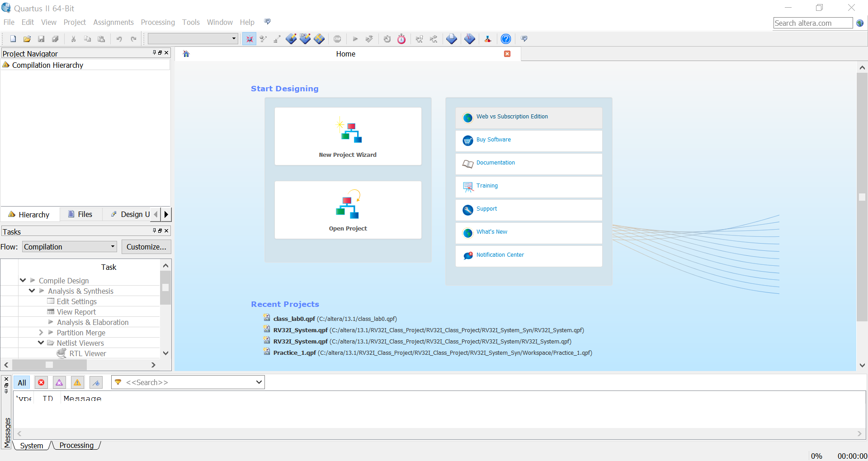Open recent project Practice_1.qpf
The image size is (868, 461).
coord(433,353)
